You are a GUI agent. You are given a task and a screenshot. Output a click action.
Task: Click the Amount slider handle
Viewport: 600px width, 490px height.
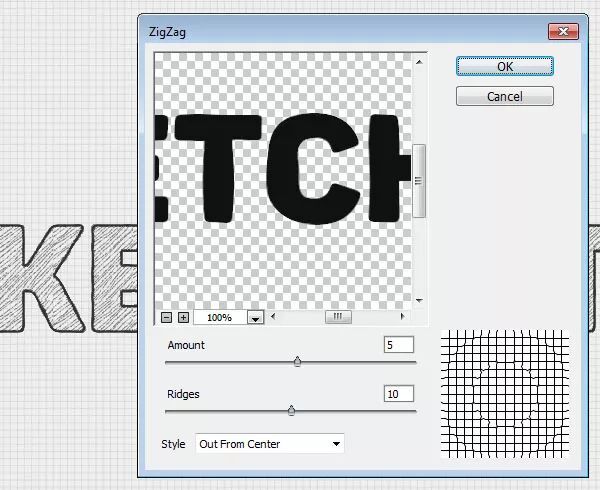297,362
